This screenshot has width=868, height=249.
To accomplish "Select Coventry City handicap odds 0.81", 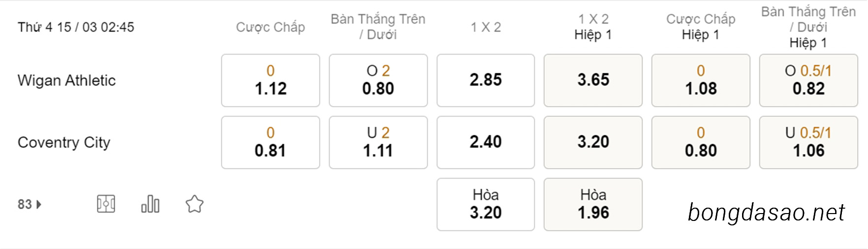I will [271, 142].
